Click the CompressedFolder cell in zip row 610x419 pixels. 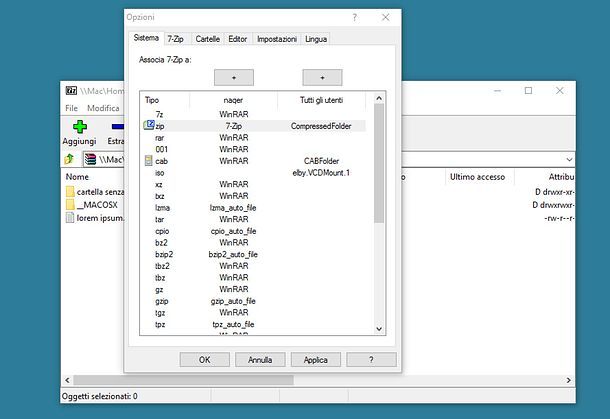[x=321, y=126]
